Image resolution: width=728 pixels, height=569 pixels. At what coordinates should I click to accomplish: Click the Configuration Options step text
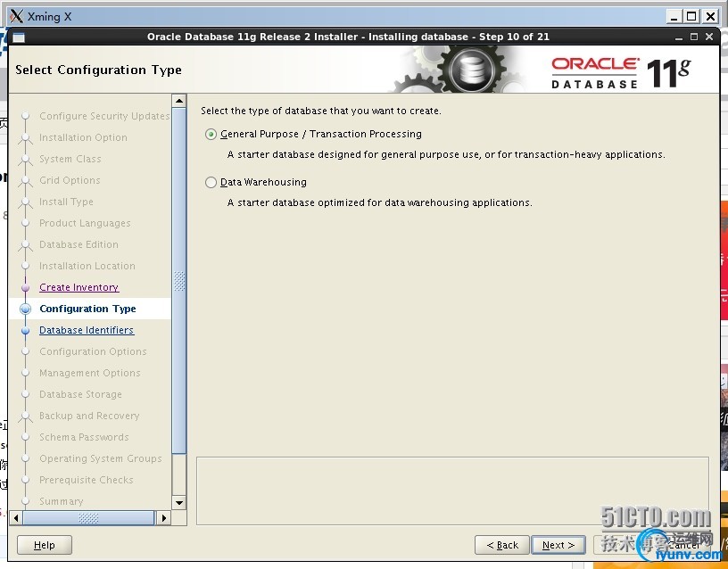coord(93,351)
